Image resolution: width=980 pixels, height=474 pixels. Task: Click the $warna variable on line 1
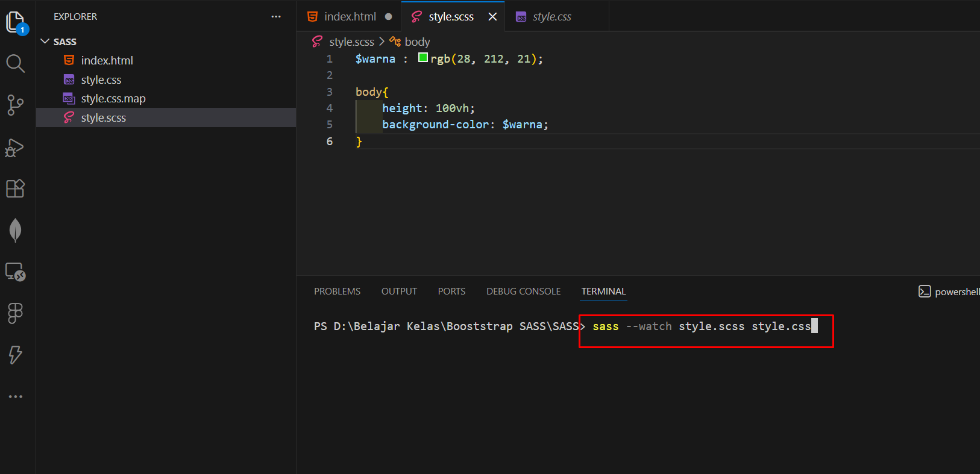coord(375,59)
